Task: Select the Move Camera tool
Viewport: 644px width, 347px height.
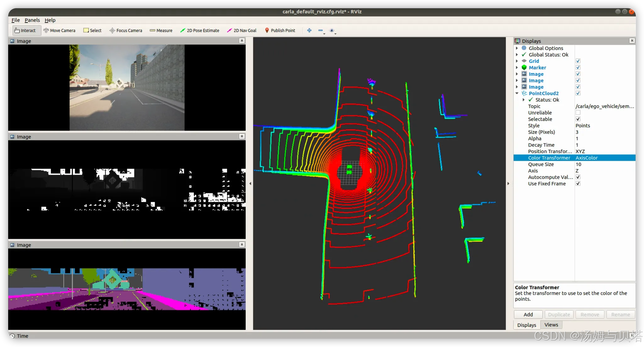Action: pos(59,31)
